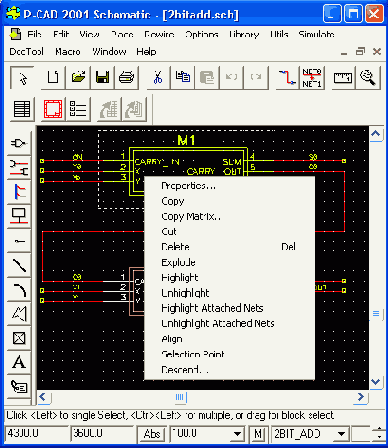Select the crossed-box reference point tool
Image resolution: width=388 pixels, height=448 pixels.
pyautogui.click(x=19, y=338)
